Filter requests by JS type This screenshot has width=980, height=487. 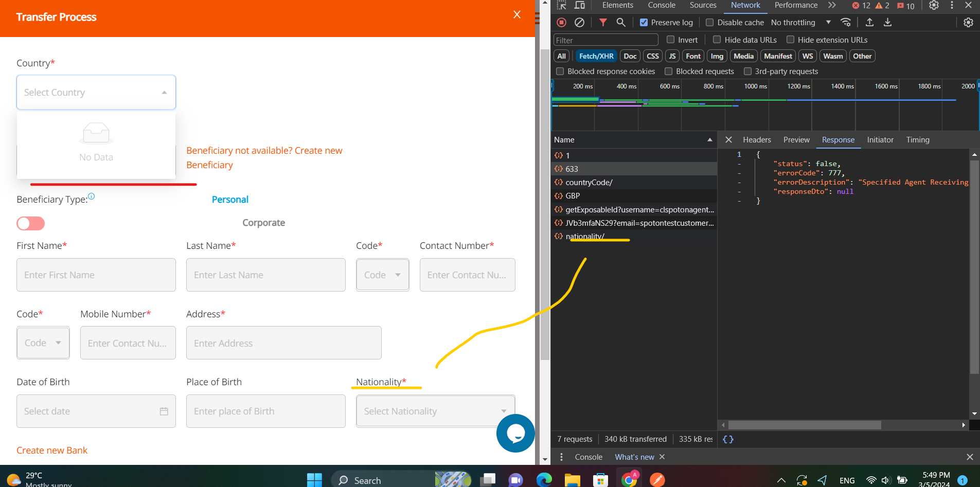[672, 56]
